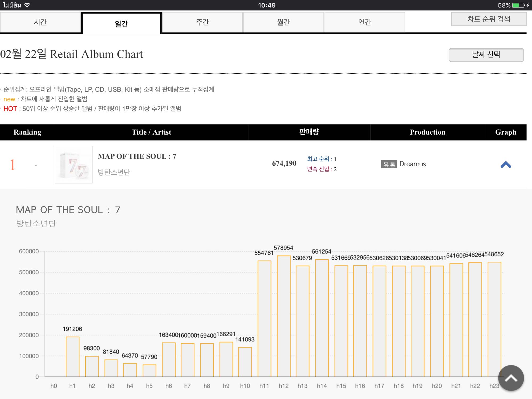Click the graph title MAP OF THE SOUL : 7

pos(68,210)
